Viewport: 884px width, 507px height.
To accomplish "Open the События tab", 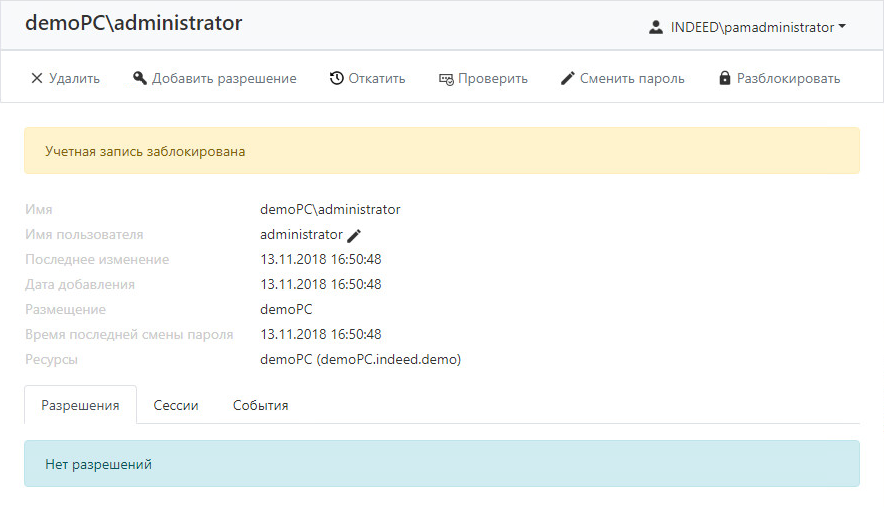I will (260, 405).
